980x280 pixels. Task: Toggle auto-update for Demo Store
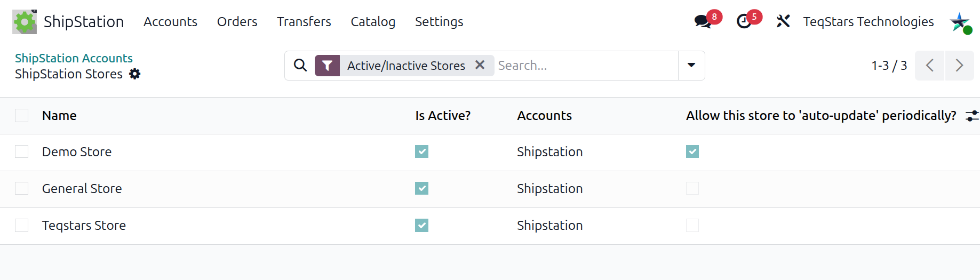pos(692,152)
